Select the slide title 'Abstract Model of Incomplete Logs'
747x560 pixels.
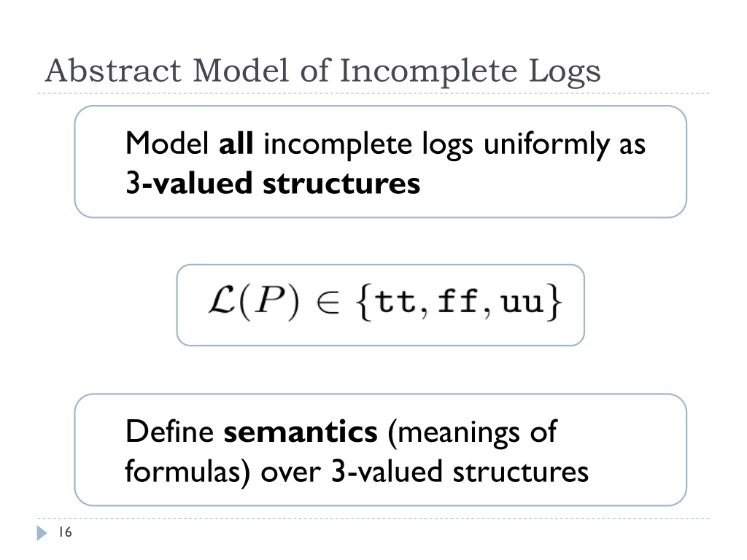click(323, 71)
